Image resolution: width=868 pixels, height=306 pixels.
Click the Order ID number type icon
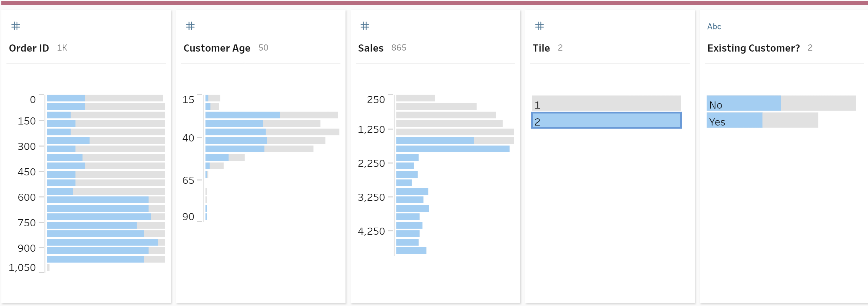16,26
